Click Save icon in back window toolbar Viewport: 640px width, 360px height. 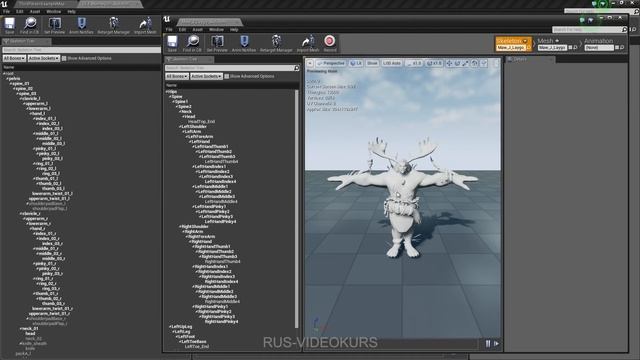9,25
